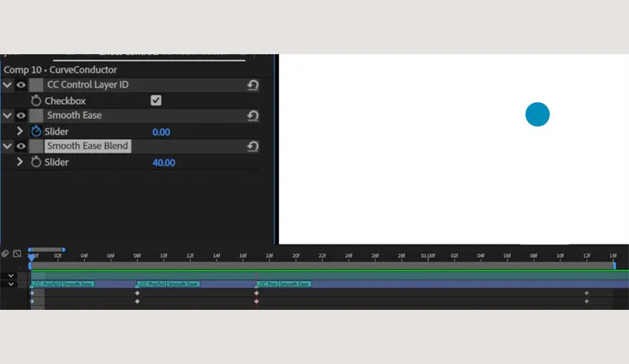Reset the Smooth Ease Blend effect
This screenshot has height=364, width=629.
pyautogui.click(x=253, y=147)
